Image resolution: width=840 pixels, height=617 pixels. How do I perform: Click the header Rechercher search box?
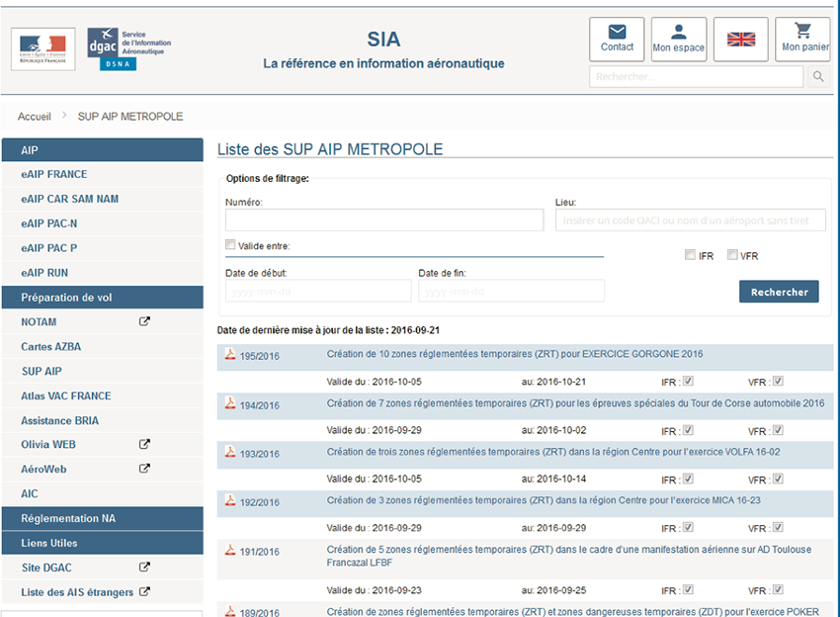click(696, 77)
